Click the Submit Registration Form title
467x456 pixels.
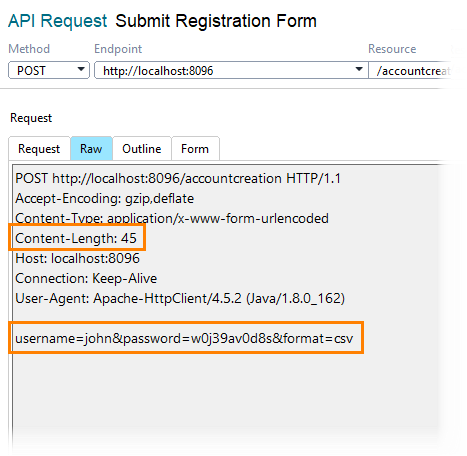[216, 21]
